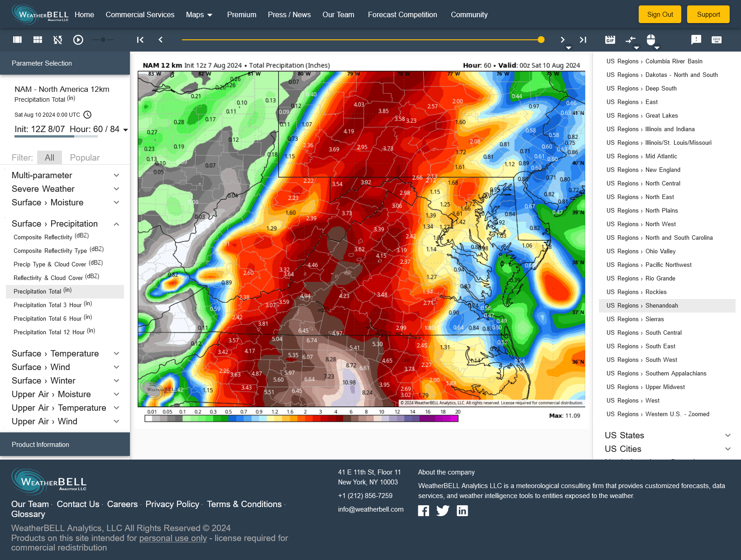Viewport: 741px width, 560px height.
Task: Open the Glossary link
Action: click(28, 514)
